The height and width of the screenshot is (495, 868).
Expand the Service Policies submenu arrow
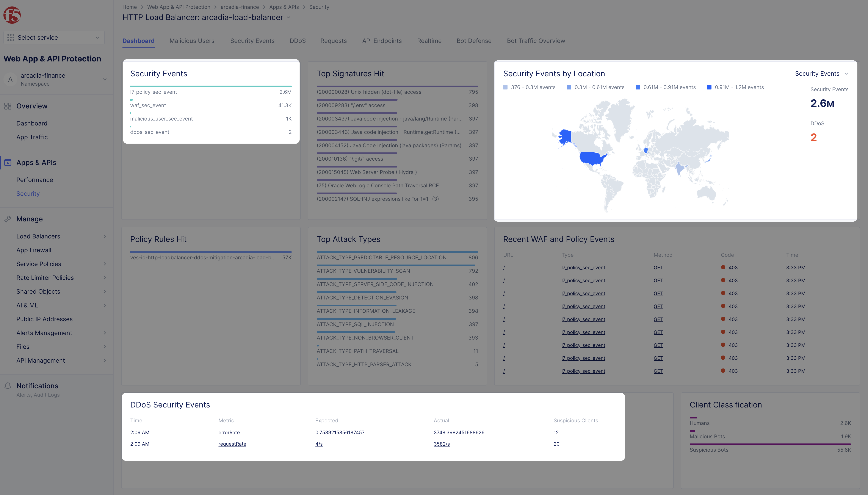click(x=105, y=264)
